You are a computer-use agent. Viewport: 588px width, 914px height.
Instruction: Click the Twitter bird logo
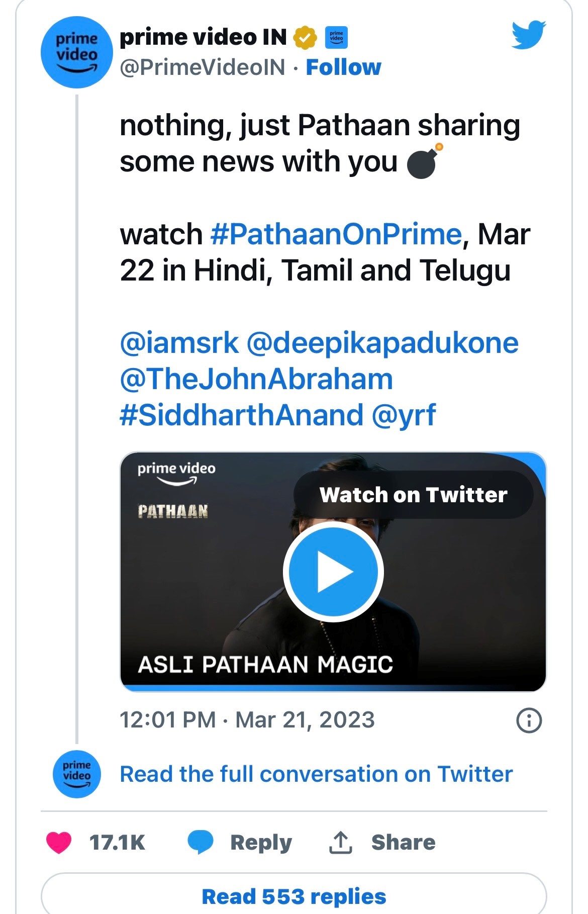point(528,35)
